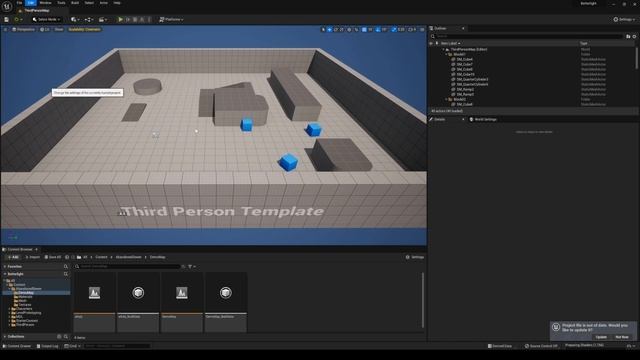The height and width of the screenshot is (360, 640).
Task: Click the Unreal Engine logo icon
Action: 7,6
